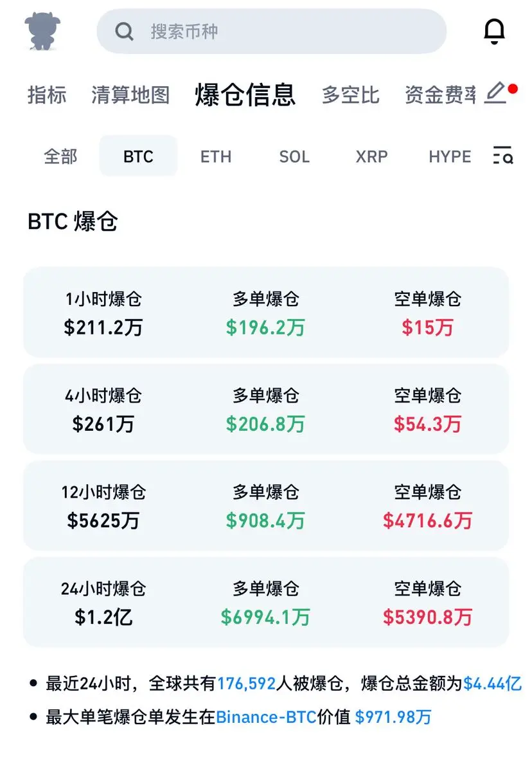Choose the HYPE coin filter
The height and width of the screenshot is (764, 532).
tap(450, 156)
